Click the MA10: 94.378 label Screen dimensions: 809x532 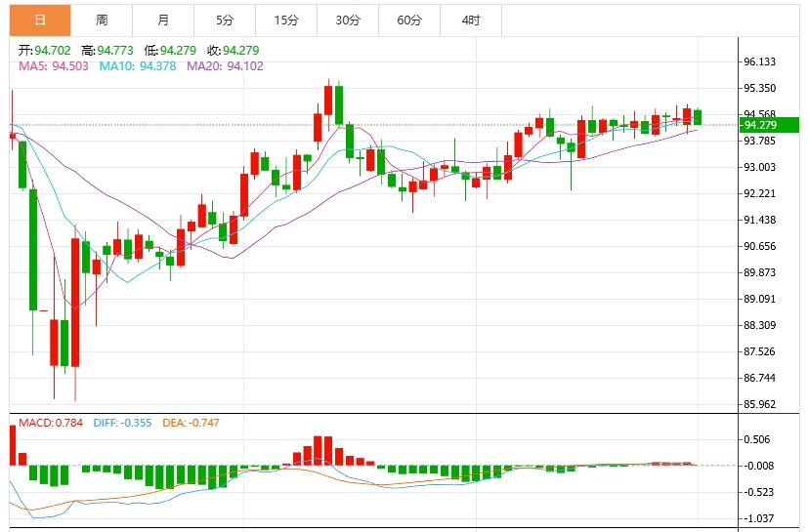[138, 66]
